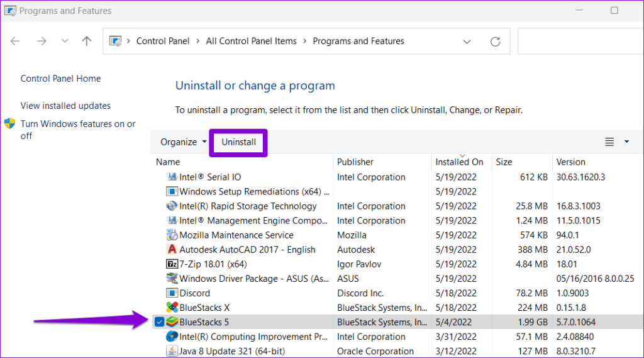The height and width of the screenshot is (358, 644).
Task: Click Mozilla Maintenance Service icon
Action: [172, 235]
